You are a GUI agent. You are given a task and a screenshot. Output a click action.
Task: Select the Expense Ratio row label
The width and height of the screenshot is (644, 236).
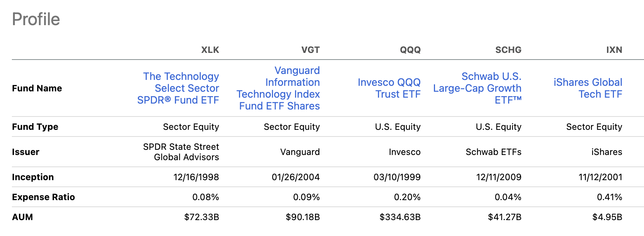[x=43, y=197]
